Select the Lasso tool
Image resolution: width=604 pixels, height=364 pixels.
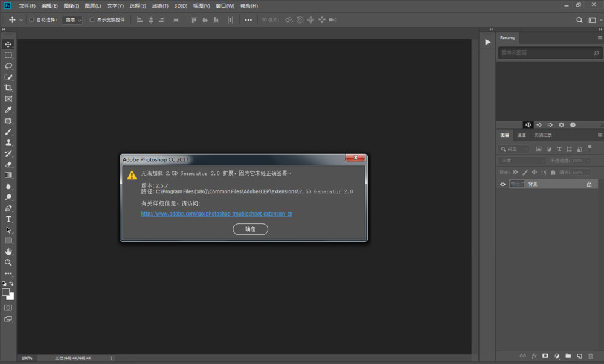[x=8, y=66]
